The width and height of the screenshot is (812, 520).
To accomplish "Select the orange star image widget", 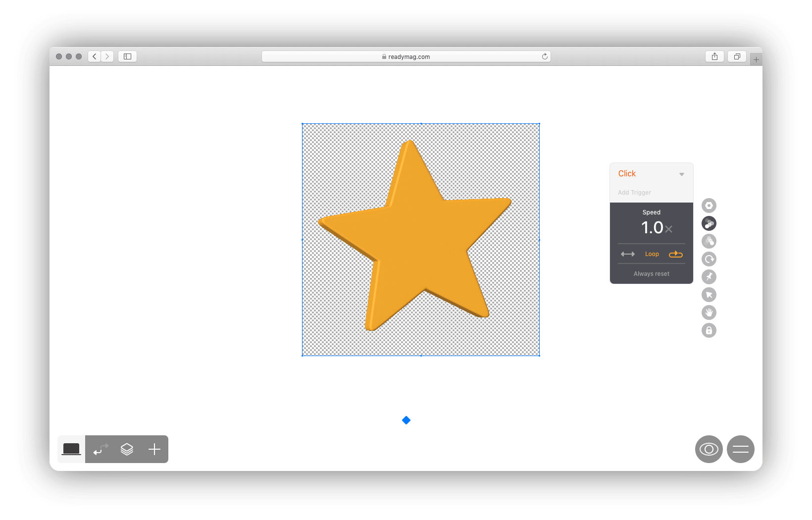I will (421, 240).
